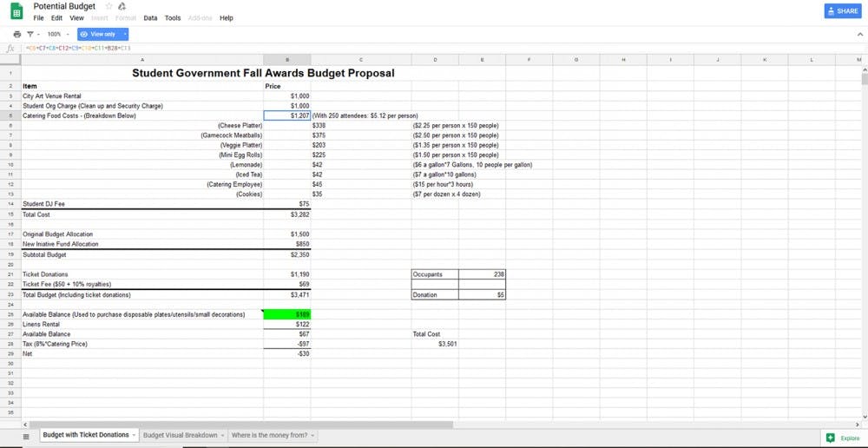Open Budget with Ticket Donations tab menu arrow

[134, 436]
